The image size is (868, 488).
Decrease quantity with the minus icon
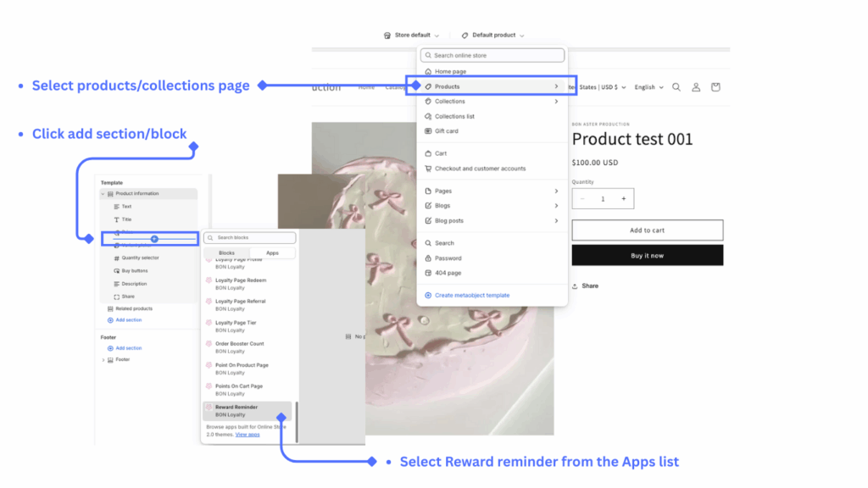tap(582, 198)
